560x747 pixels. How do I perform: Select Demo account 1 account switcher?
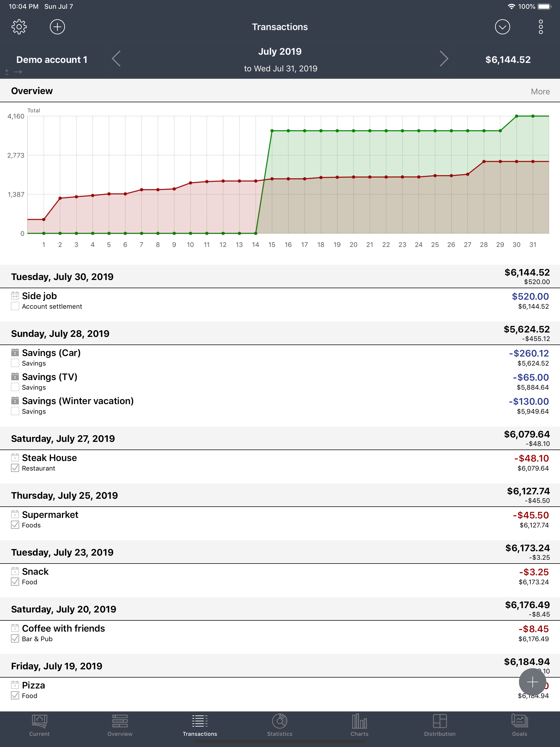[x=52, y=60]
